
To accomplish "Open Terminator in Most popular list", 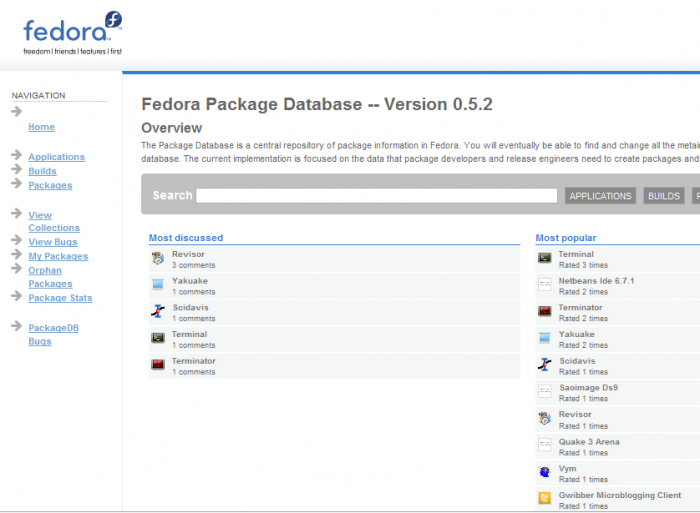I will (x=580, y=308).
